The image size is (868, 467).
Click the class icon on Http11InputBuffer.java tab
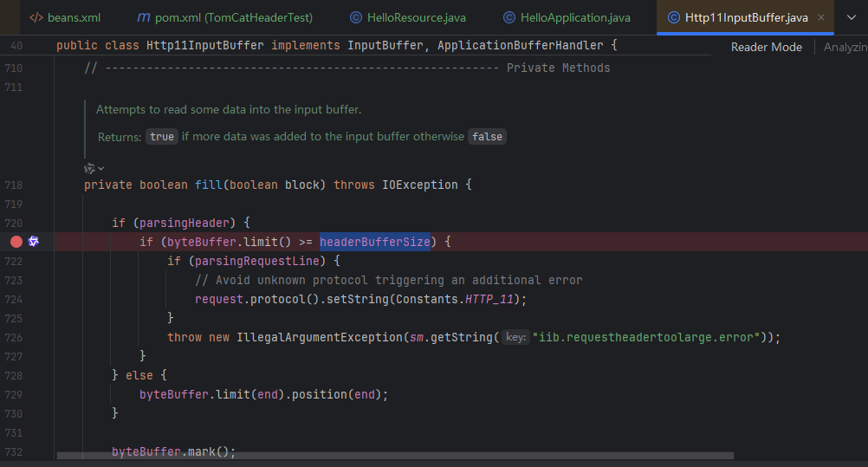point(674,17)
